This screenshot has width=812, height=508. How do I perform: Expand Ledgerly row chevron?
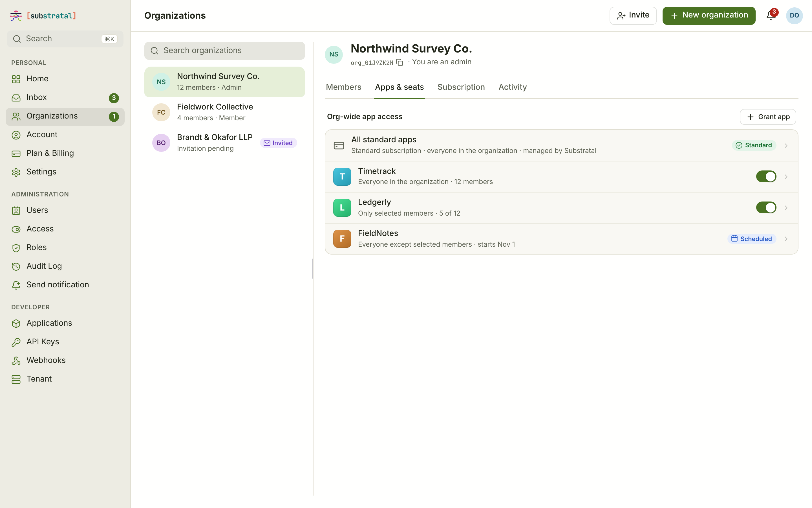786,208
